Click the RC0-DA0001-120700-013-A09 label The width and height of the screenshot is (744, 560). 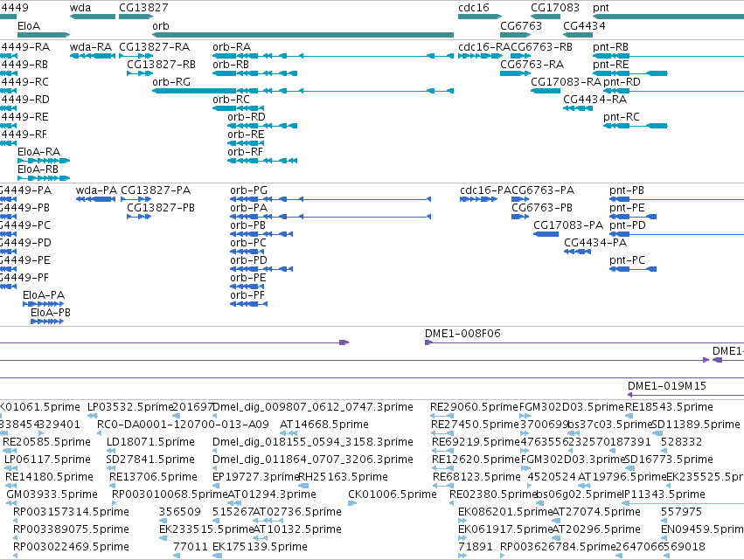(x=183, y=425)
